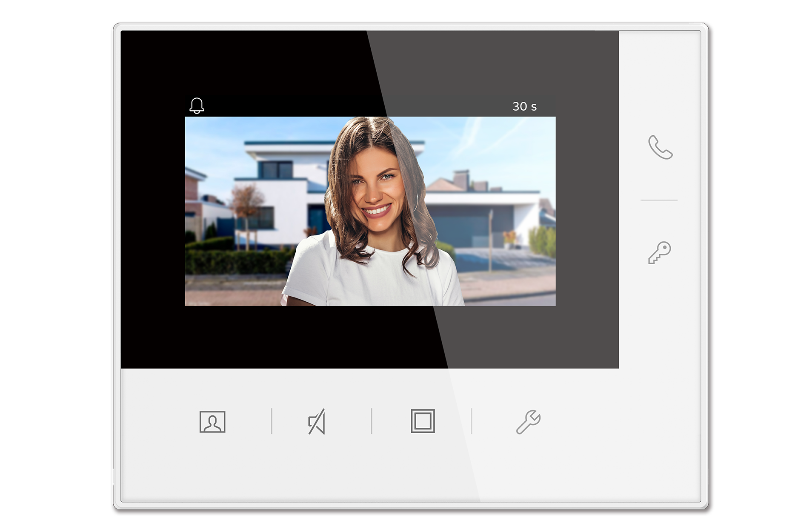The height and width of the screenshot is (532, 798).
Task: Answer the call with the phone handset icon
Action: [x=660, y=147]
